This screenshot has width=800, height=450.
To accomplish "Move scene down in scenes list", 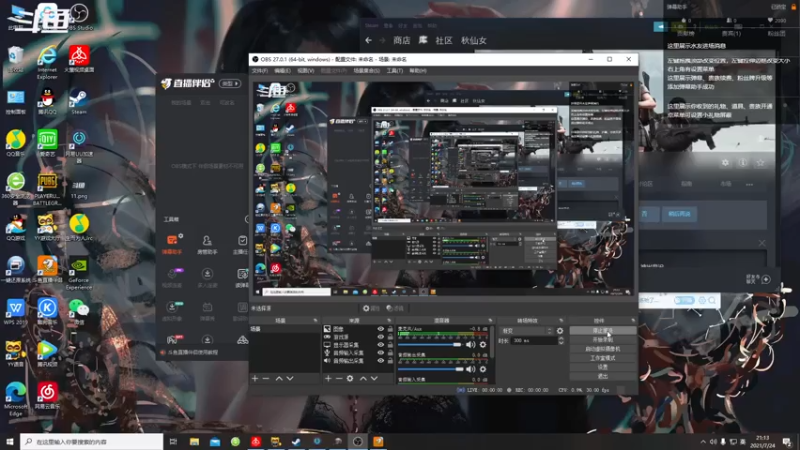I will coord(290,379).
